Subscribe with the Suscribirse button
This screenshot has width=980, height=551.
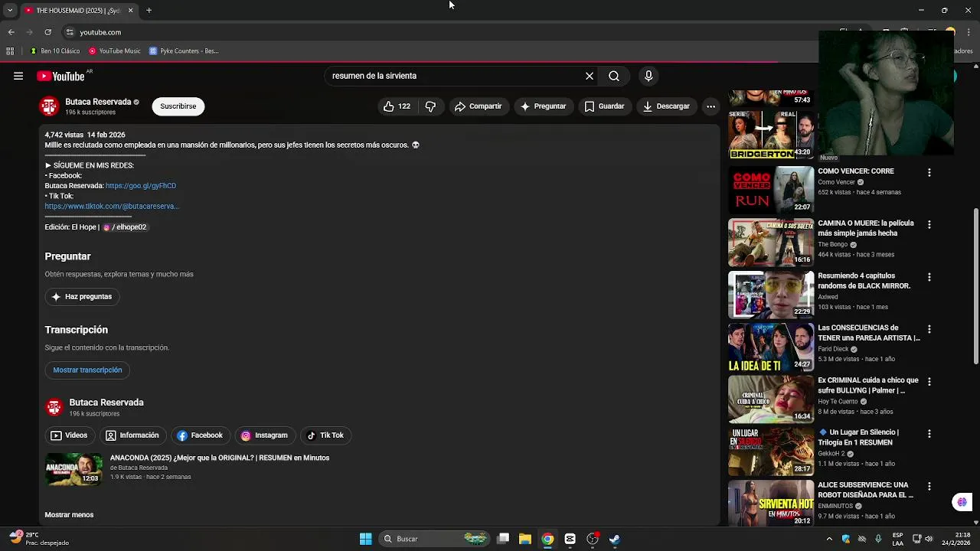(178, 106)
